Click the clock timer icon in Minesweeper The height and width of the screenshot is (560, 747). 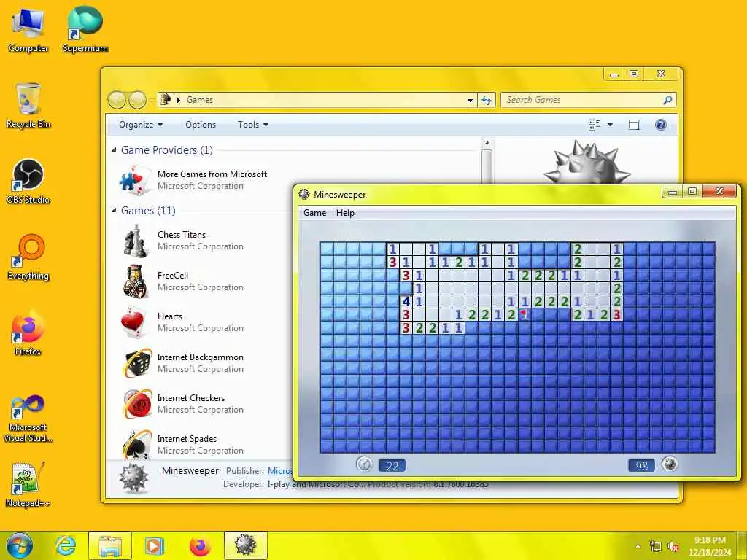[364, 464]
